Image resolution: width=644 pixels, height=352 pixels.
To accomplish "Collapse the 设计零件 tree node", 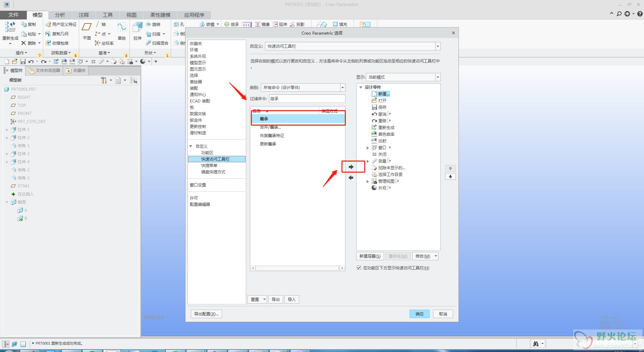I will click(x=361, y=87).
